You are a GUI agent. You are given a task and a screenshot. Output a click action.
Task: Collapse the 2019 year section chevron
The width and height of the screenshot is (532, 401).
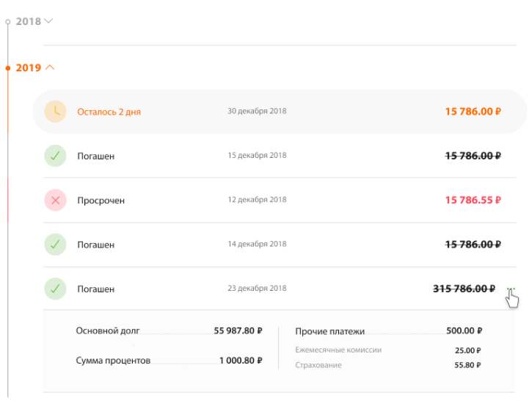(x=50, y=68)
